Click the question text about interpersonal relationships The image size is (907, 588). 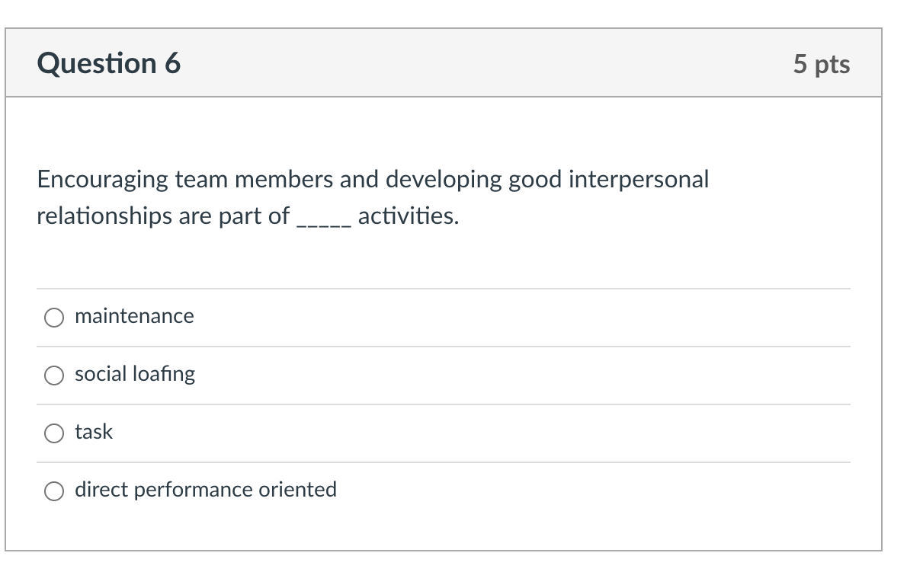click(373, 197)
